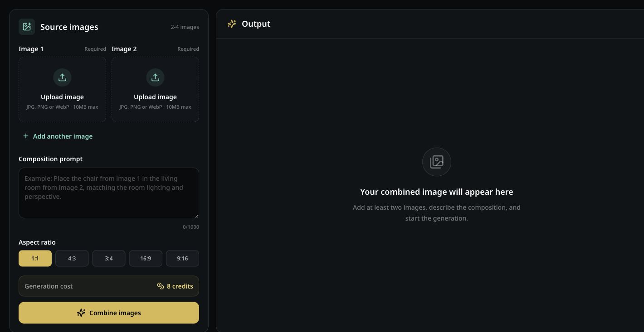Click the Image 1 label
This screenshot has width=644, height=332.
(x=31, y=49)
